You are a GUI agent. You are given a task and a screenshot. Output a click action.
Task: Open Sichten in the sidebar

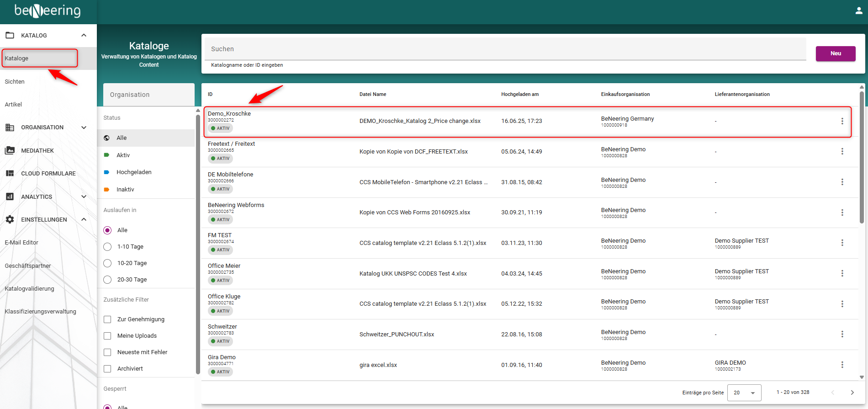[x=15, y=82]
